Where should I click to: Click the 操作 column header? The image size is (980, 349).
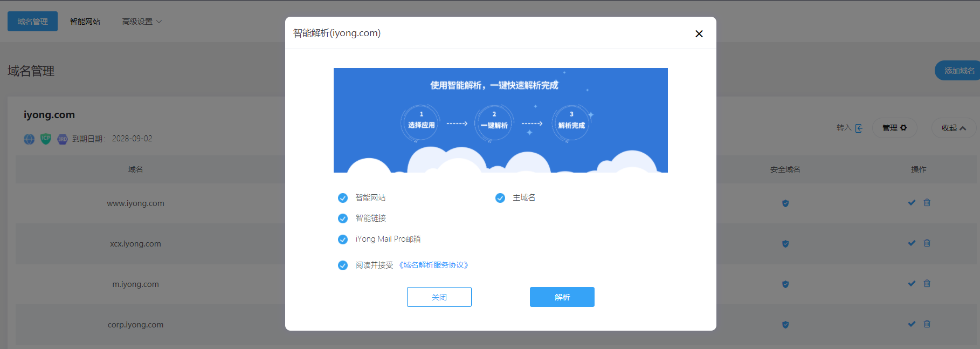(x=919, y=169)
